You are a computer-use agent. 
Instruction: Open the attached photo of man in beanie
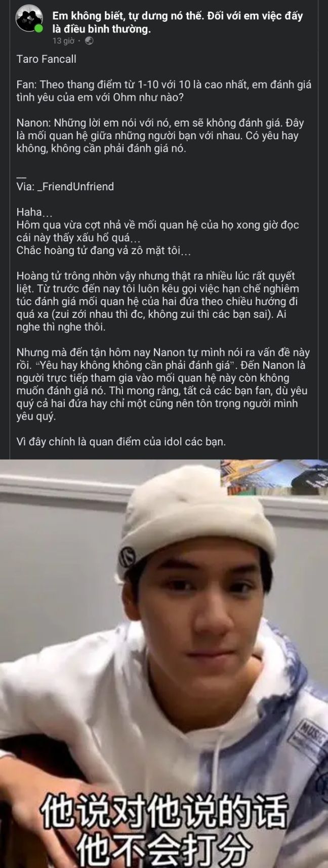coord(164,664)
